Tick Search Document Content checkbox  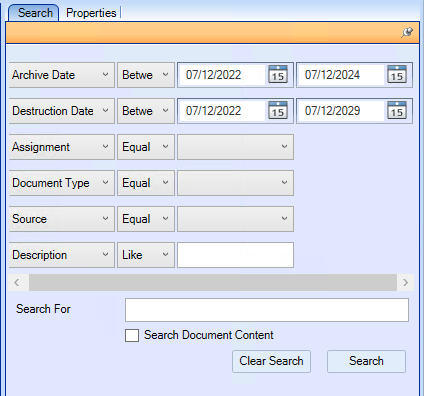coord(132,335)
